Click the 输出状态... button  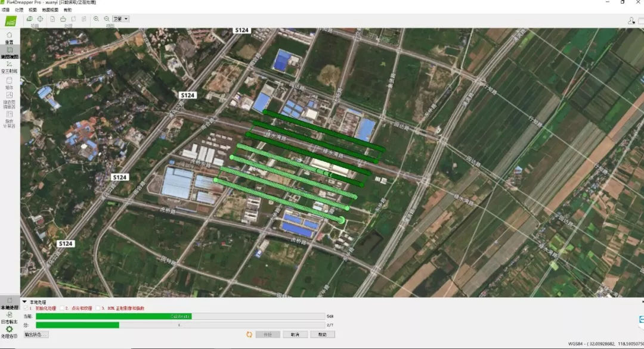pos(36,335)
